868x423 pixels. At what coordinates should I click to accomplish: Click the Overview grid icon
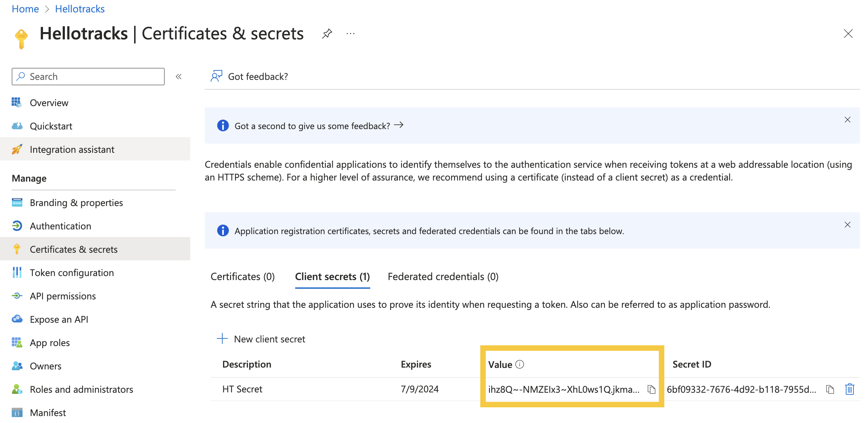[x=17, y=102]
